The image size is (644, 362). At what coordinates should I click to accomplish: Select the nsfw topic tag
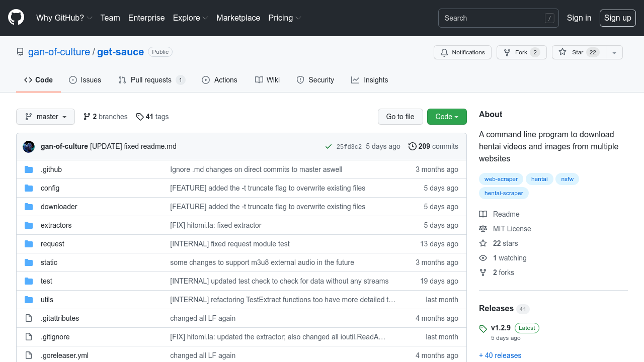click(567, 179)
